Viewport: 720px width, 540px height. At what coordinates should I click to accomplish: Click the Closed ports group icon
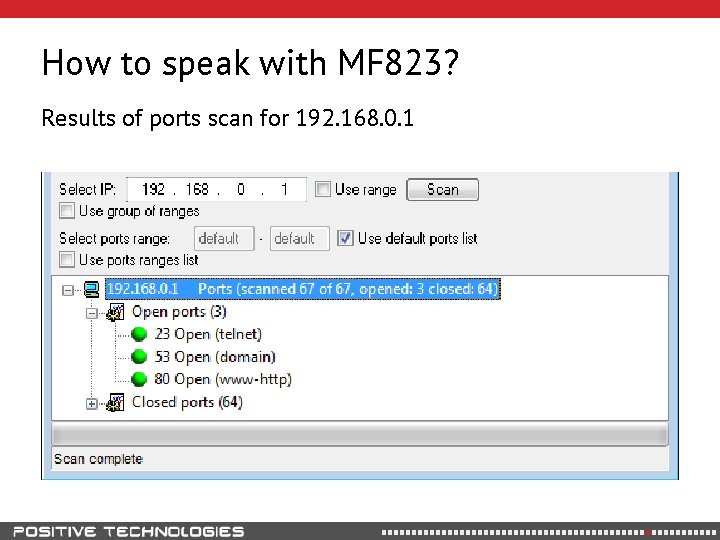tap(115, 403)
